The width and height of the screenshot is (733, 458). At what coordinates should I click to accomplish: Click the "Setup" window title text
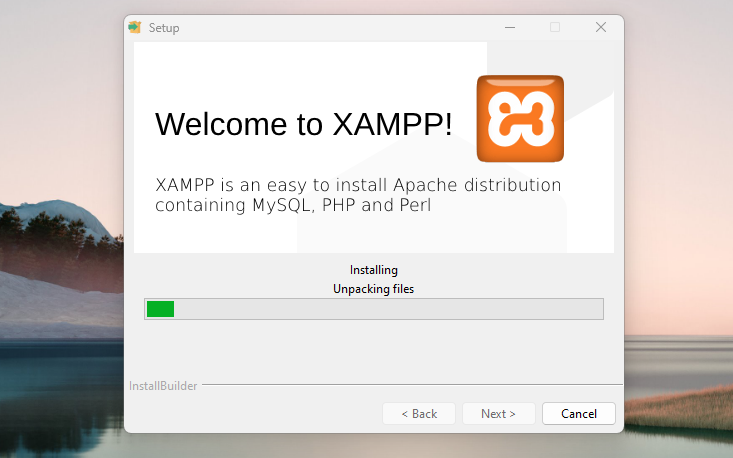point(164,28)
